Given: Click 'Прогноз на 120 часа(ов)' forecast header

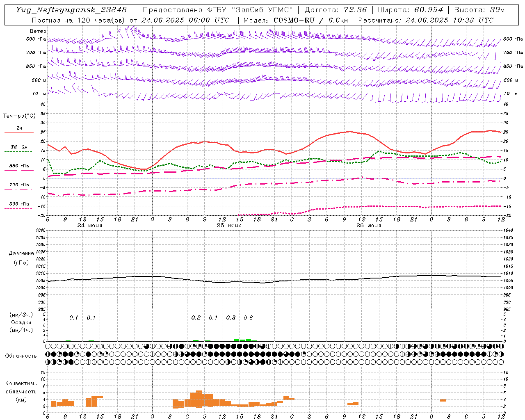Looking at the screenshot, I should (79, 20).
